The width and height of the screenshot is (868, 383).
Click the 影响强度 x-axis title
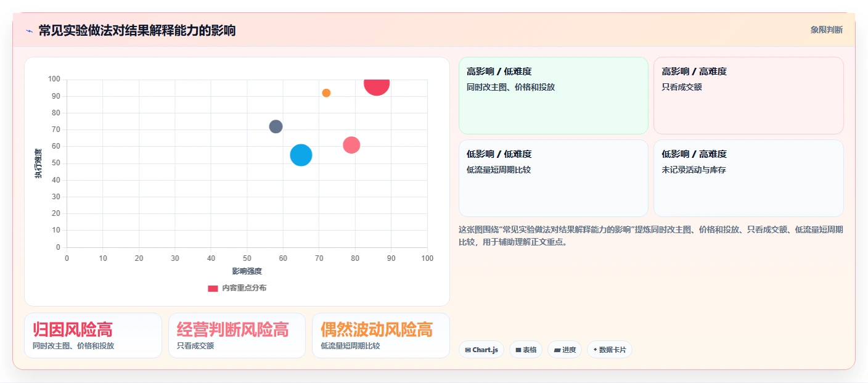click(x=247, y=271)
